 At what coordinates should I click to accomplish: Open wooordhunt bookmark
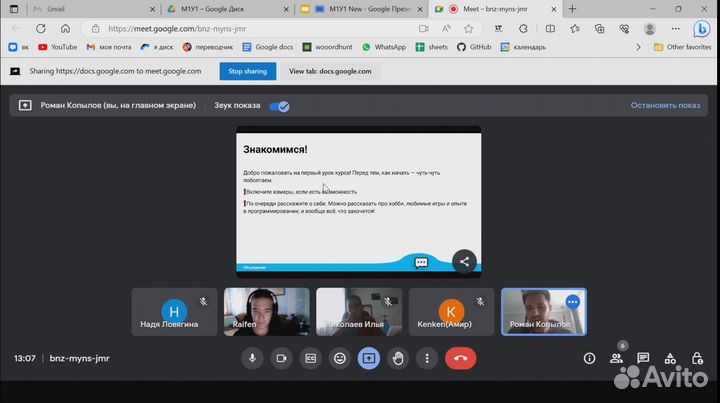tap(327, 47)
